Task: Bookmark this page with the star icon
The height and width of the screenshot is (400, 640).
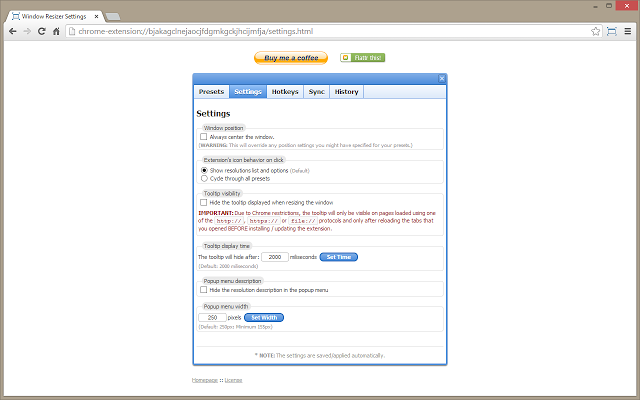Action: (596, 31)
